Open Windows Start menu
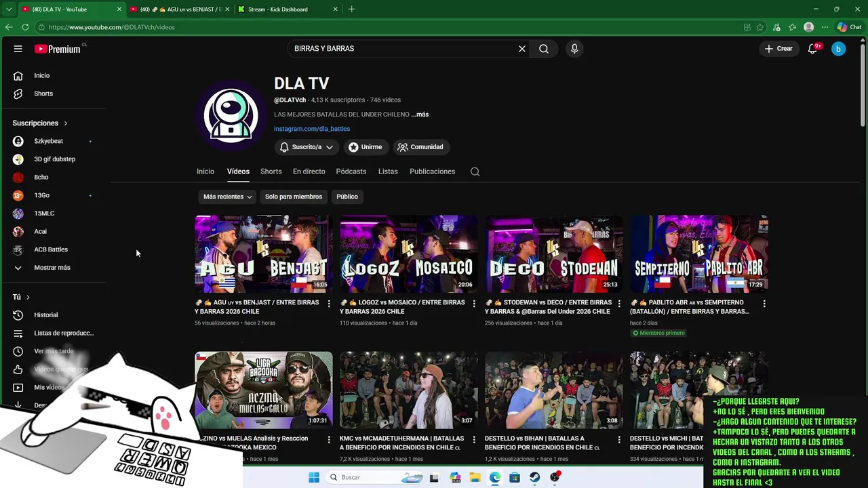Viewport: 868px width, 488px height. coord(314,477)
